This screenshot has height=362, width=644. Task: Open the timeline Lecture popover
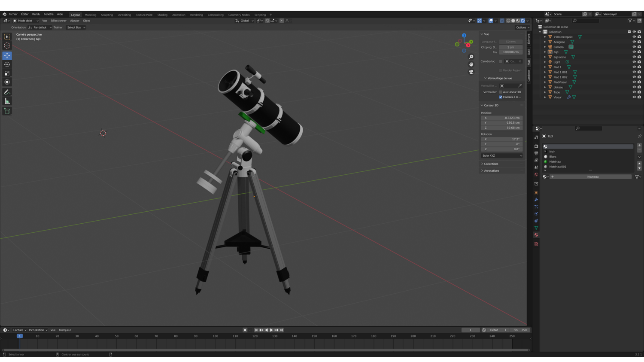pyautogui.click(x=19, y=330)
